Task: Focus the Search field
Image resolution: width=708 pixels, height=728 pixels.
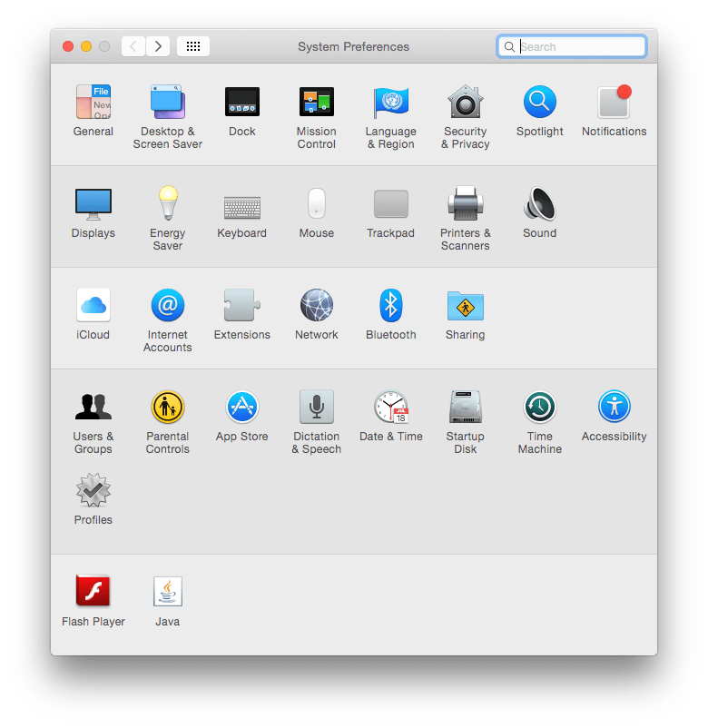Action: (x=572, y=46)
